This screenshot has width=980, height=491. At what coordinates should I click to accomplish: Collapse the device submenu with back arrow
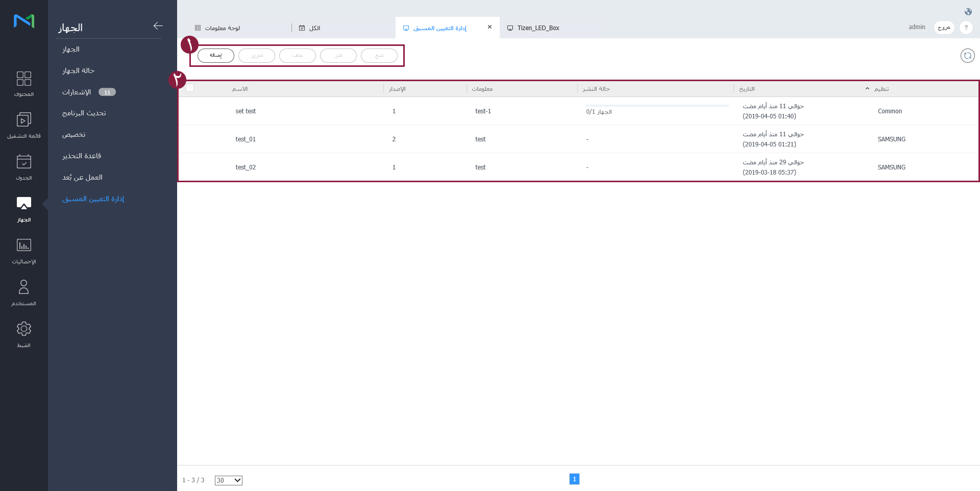tap(158, 26)
